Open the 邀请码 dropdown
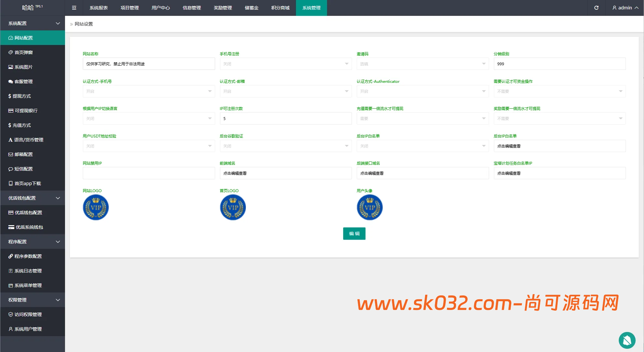644x352 pixels. (422, 64)
